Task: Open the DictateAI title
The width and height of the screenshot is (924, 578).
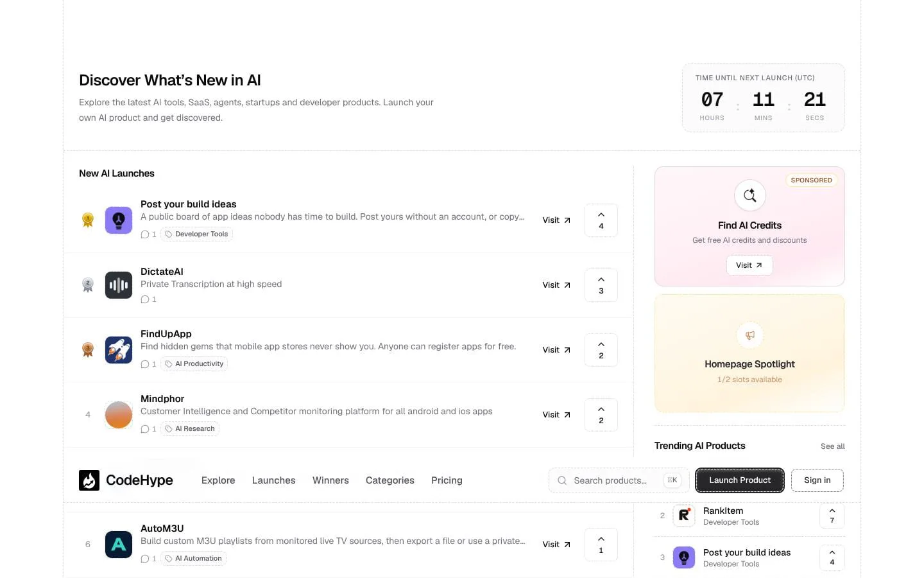Action: coord(162,272)
